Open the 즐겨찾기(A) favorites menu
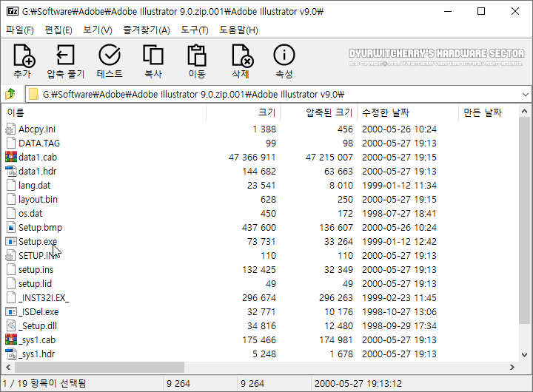The height and width of the screenshot is (392, 533). [147, 30]
